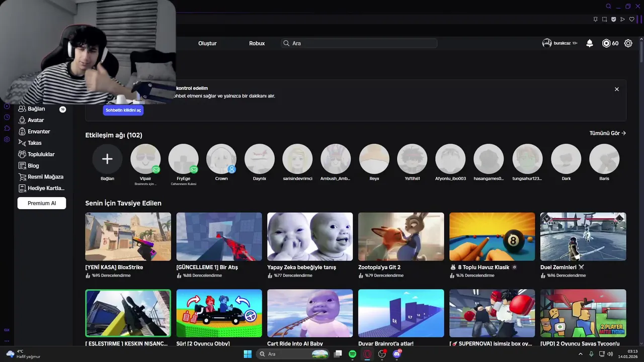Open friend Crown's avatar

221,159
